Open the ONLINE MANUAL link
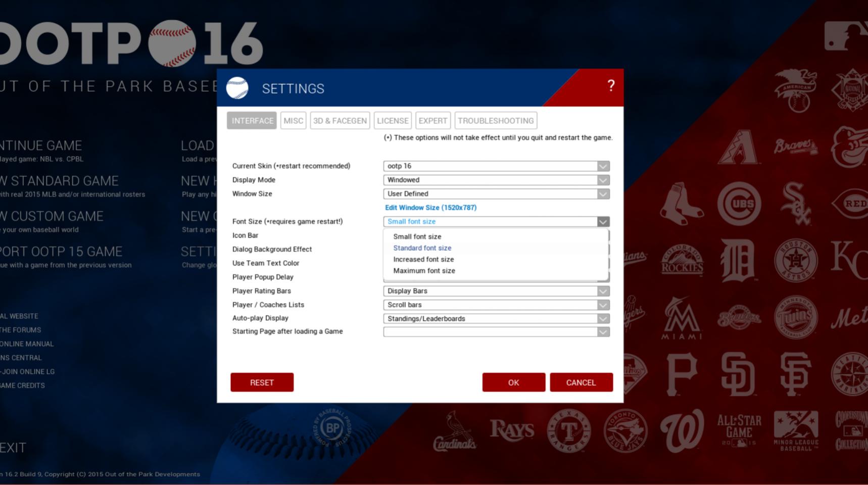Image resolution: width=868 pixels, height=485 pixels. 27,344
